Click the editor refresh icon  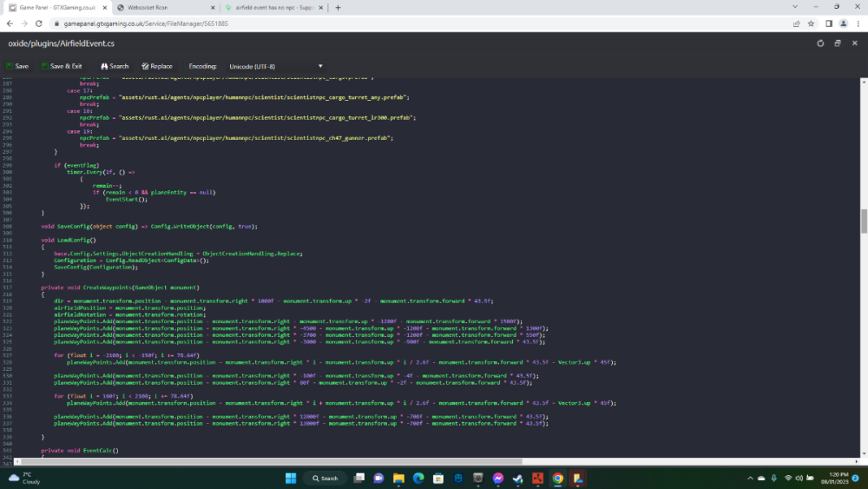[x=820, y=43]
